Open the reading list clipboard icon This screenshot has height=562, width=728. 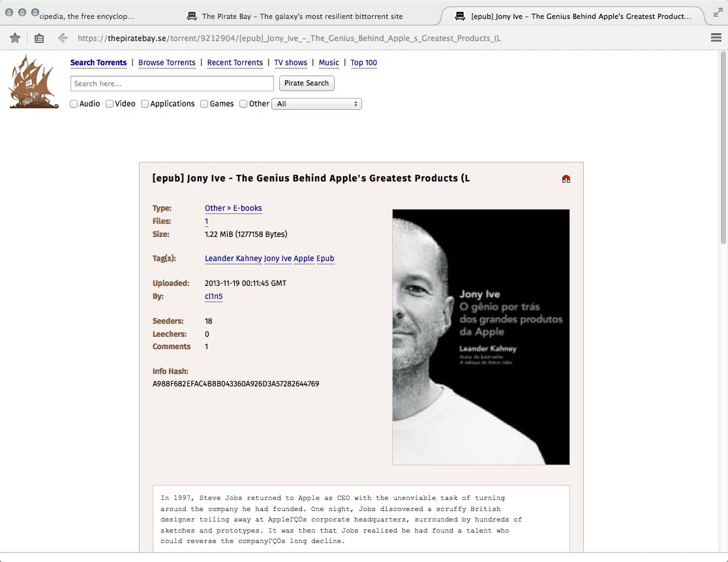tap(39, 38)
